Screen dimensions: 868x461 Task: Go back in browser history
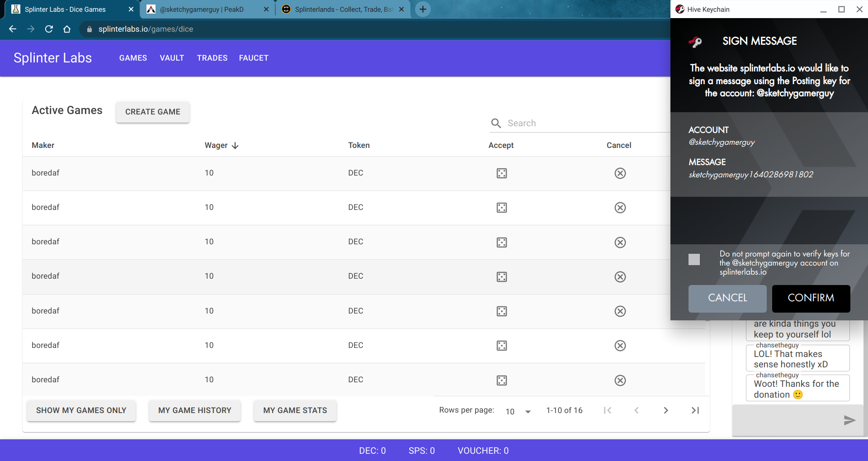(x=13, y=29)
